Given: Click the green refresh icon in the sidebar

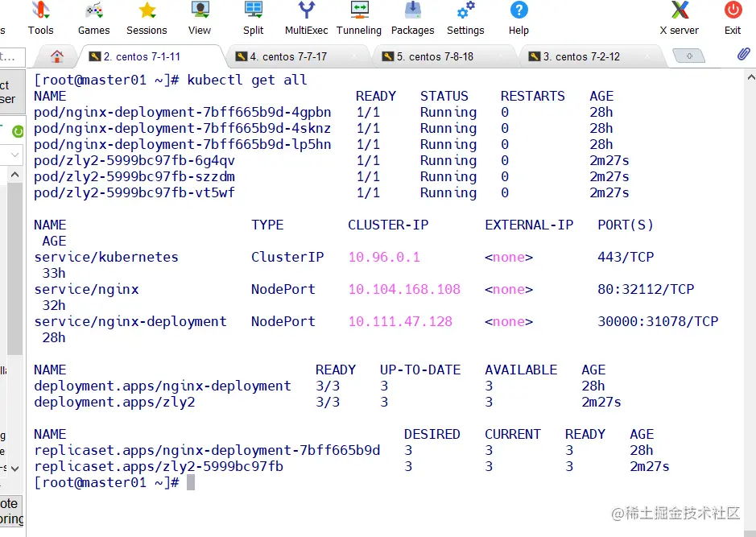Looking at the screenshot, I should click(18, 131).
